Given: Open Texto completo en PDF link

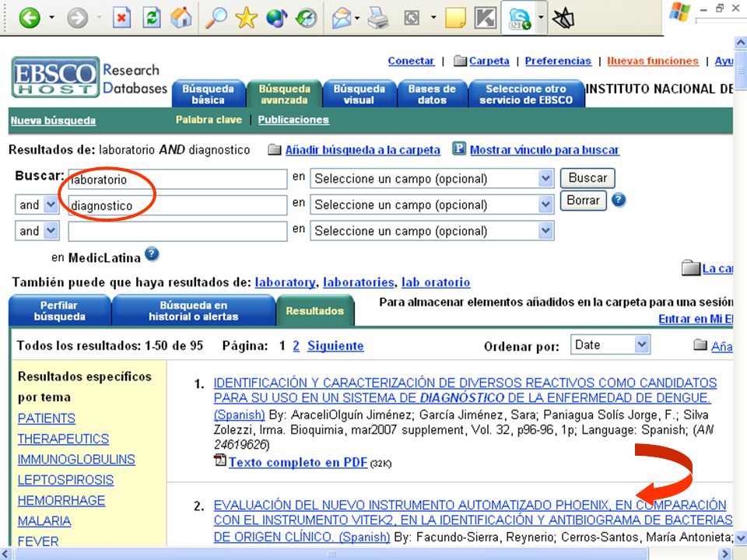Looking at the screenshot, I should tap(298, 462).
